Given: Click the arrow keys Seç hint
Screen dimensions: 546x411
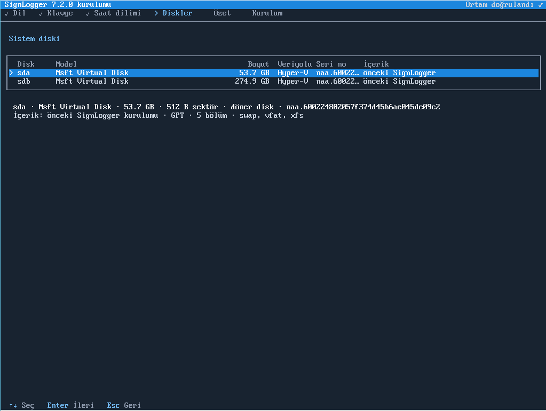Looking at the screenshot, I should [x=22, y=405].
